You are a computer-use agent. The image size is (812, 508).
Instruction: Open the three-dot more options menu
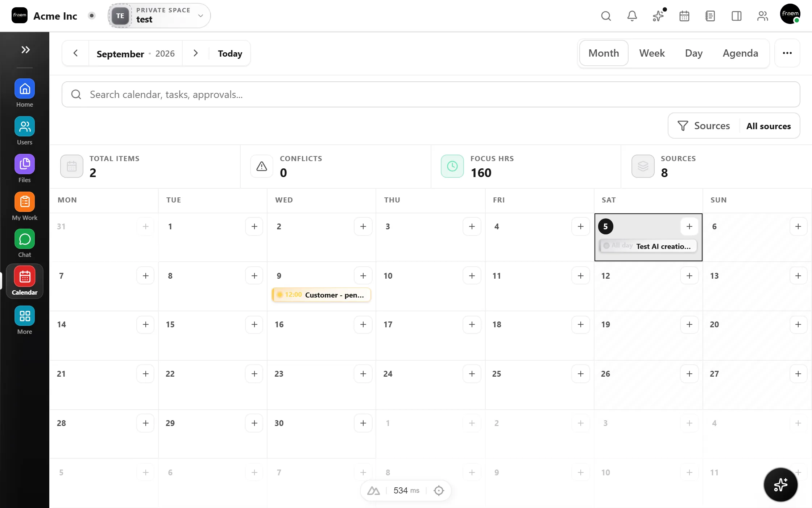pyautogui.click(x=787, y=53)
